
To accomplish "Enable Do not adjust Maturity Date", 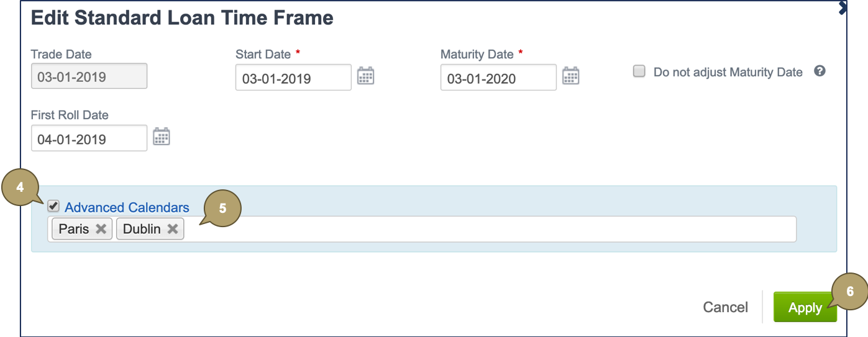I will pos(639,71).
